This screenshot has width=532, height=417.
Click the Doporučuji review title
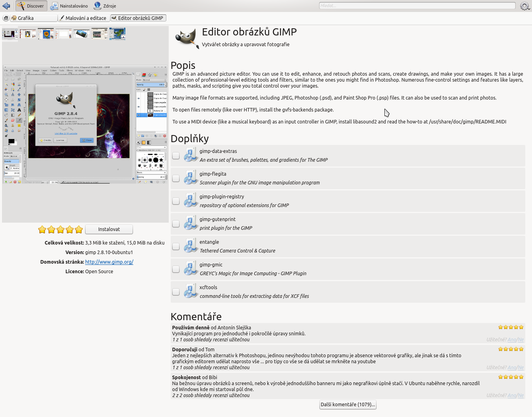click(x=185, y=350)
